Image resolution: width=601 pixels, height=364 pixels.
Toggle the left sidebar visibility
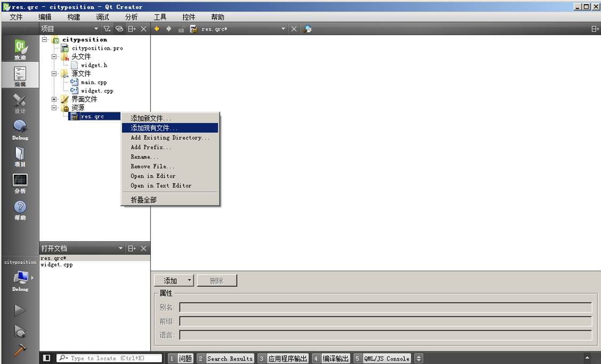pos(46,358)
